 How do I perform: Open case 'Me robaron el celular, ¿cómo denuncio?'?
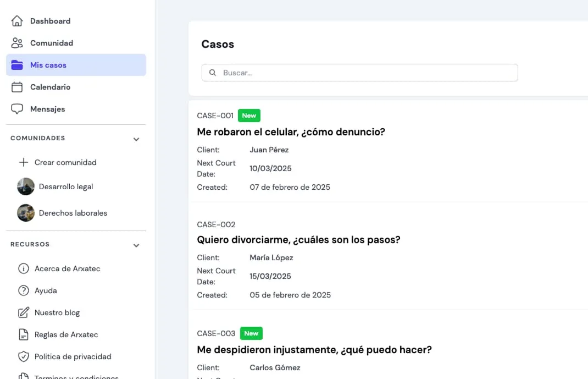pos(291,131)
